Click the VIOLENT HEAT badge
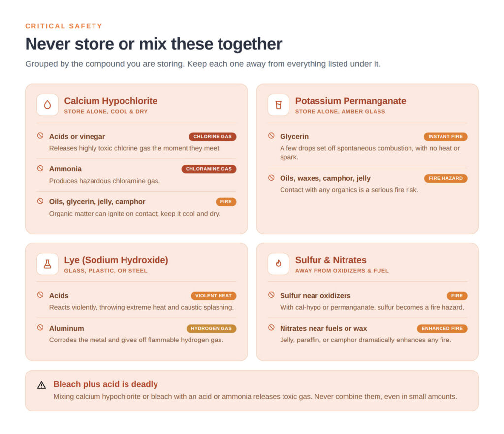Screen dimensions: 504x434 pos(214,296)
